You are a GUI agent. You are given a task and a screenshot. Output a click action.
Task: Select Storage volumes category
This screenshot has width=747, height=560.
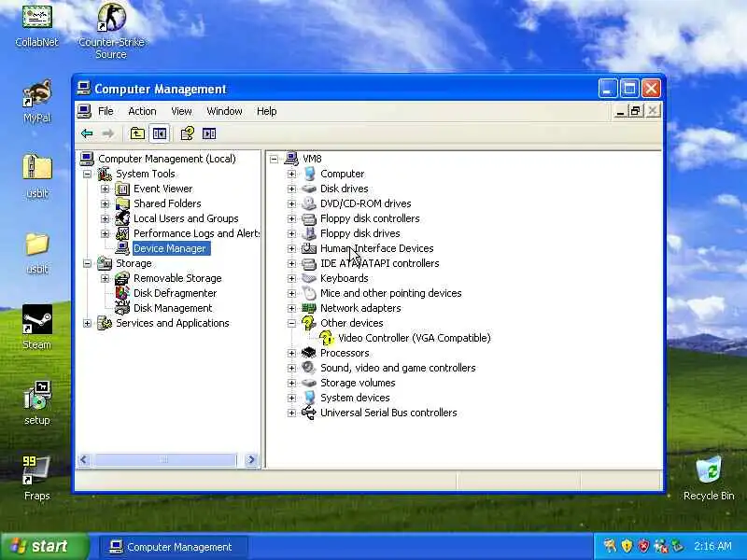pyautogui.click(x=358, y=383)
